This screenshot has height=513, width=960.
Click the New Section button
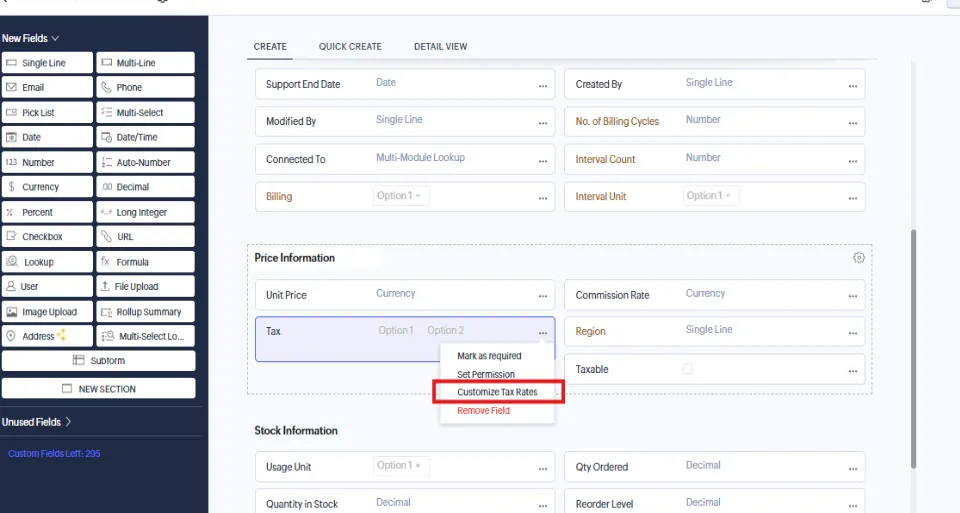pyautogui.click(x=99, y=389)
